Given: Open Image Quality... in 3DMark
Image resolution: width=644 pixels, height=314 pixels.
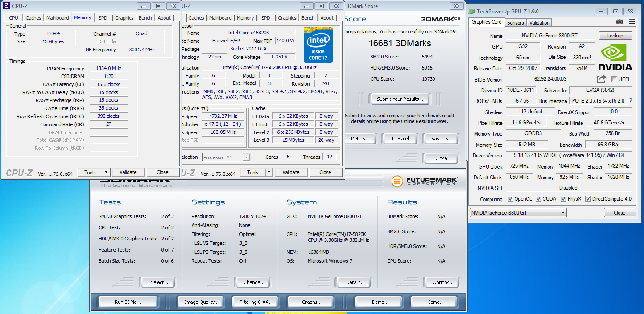Looking at the screenshot, I should coord(202,302).
